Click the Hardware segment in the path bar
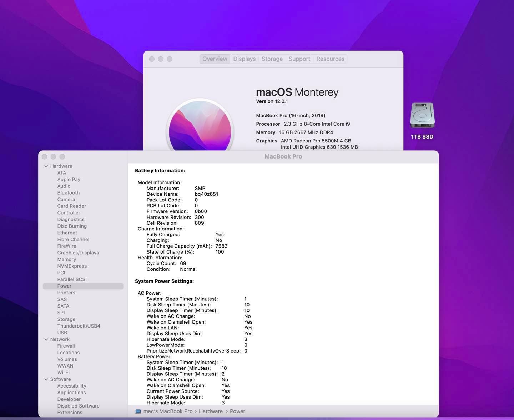This screenshot has width=514, height=420. (x=211, y=411)
